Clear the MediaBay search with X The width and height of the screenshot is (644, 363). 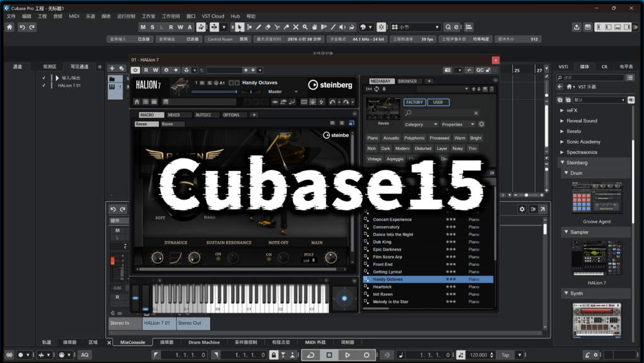click(476, 113)
